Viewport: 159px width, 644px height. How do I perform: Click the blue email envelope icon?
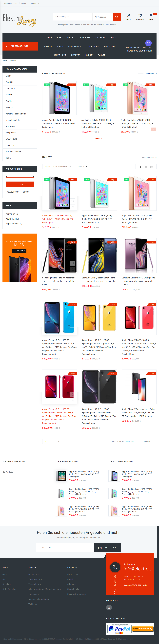coord(149,43)
